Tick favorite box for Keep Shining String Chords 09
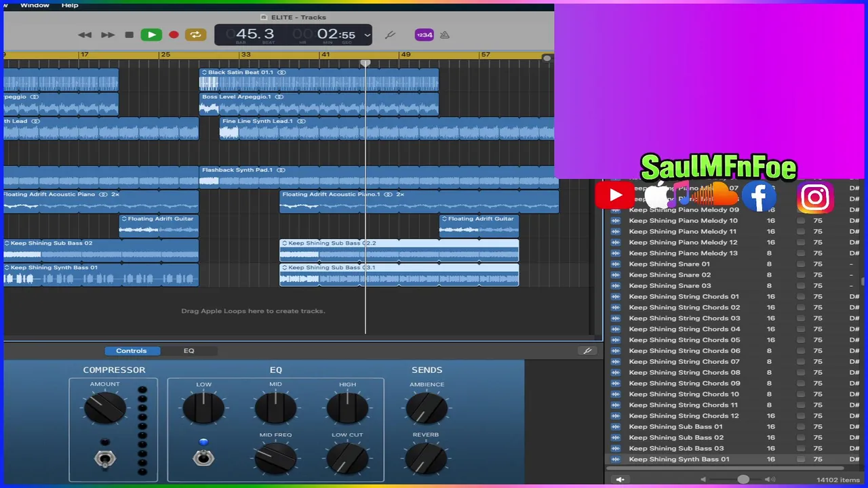Viewport: 868px width, 488px height. click(801, 383)
